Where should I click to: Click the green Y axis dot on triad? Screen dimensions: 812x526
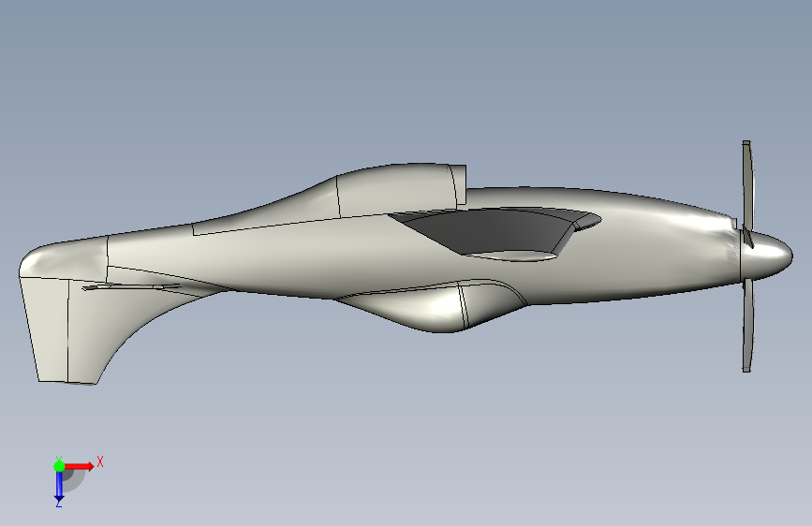(59, 466)
